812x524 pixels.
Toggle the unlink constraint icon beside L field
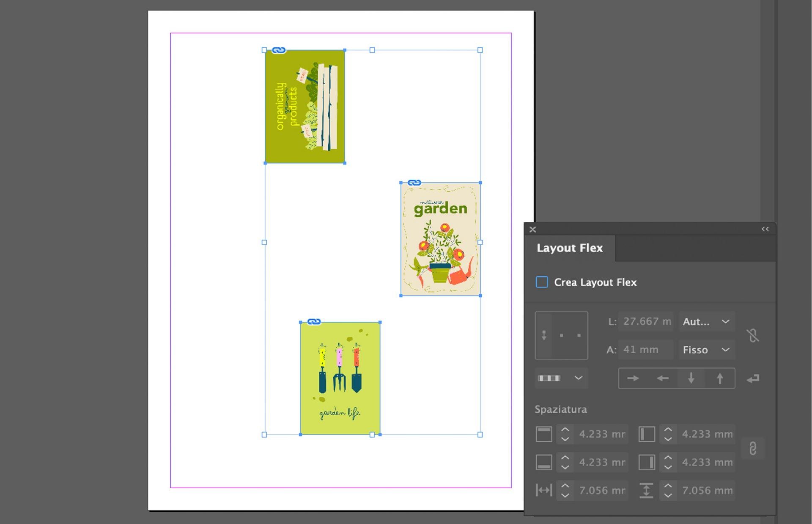click(753, 335)
